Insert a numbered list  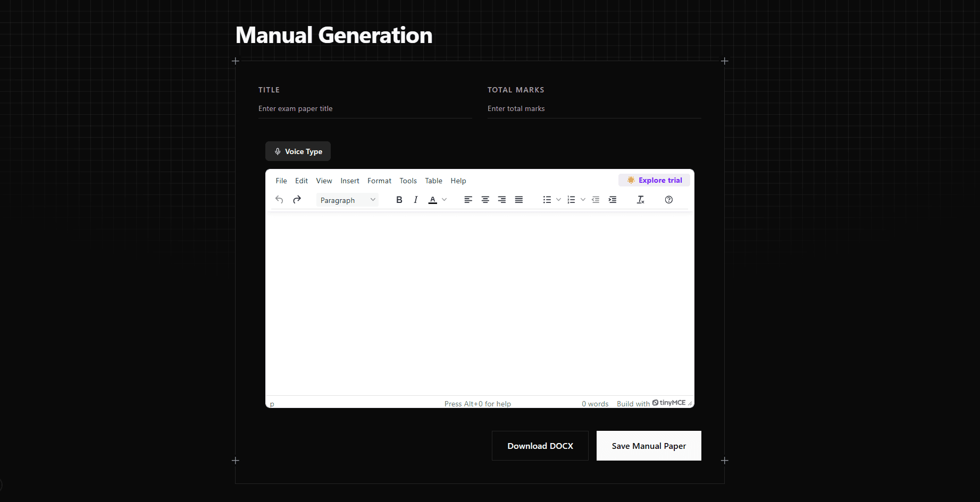pos(571,200)
